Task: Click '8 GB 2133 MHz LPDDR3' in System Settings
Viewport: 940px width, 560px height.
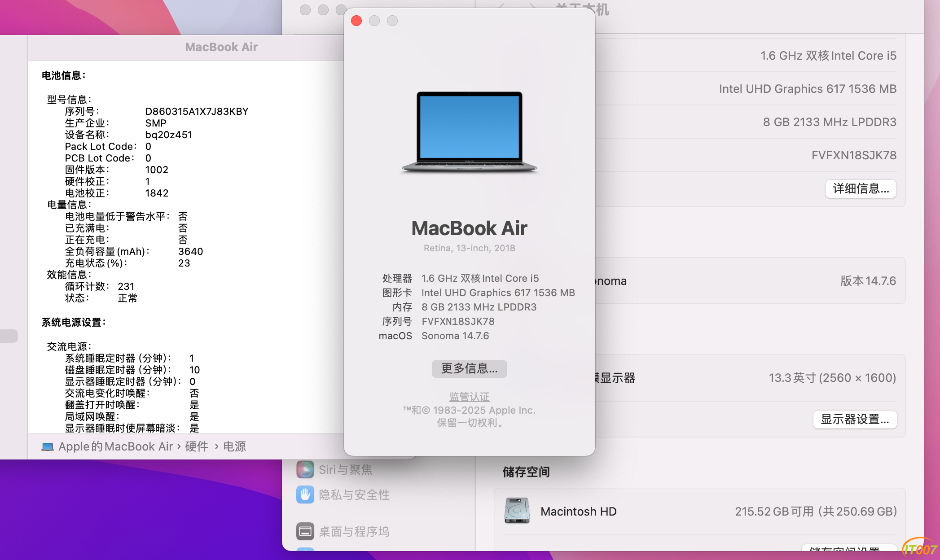Action: pyautogui.click(x=830, y=122)
